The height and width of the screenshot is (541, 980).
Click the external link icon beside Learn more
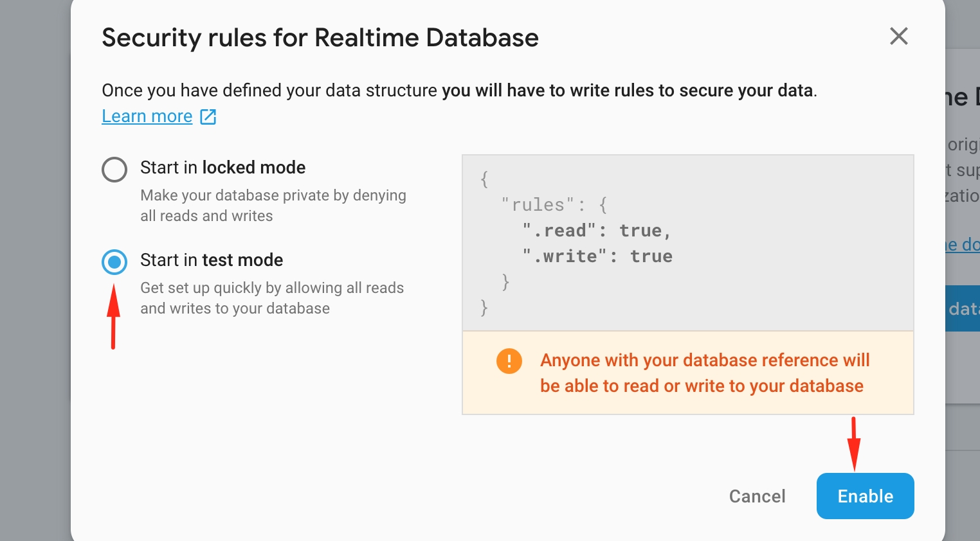pyautogui.click(x=208, y=116)
